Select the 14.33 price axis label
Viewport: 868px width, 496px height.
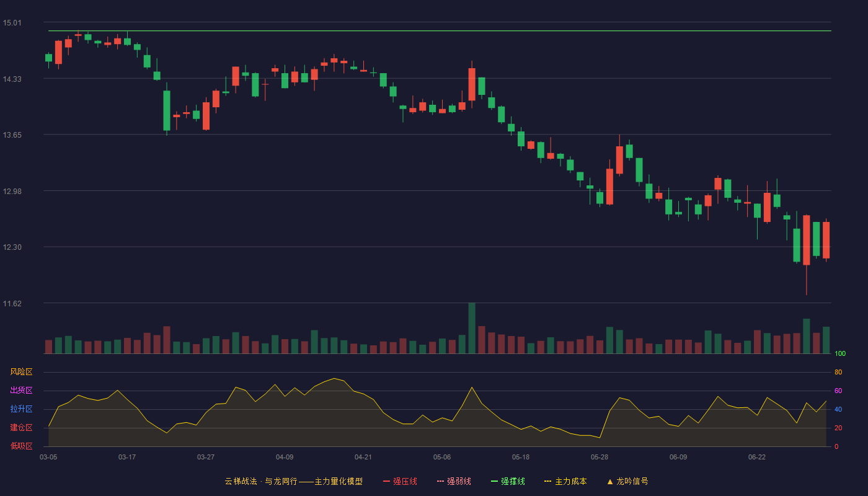[x=12, y=79]
